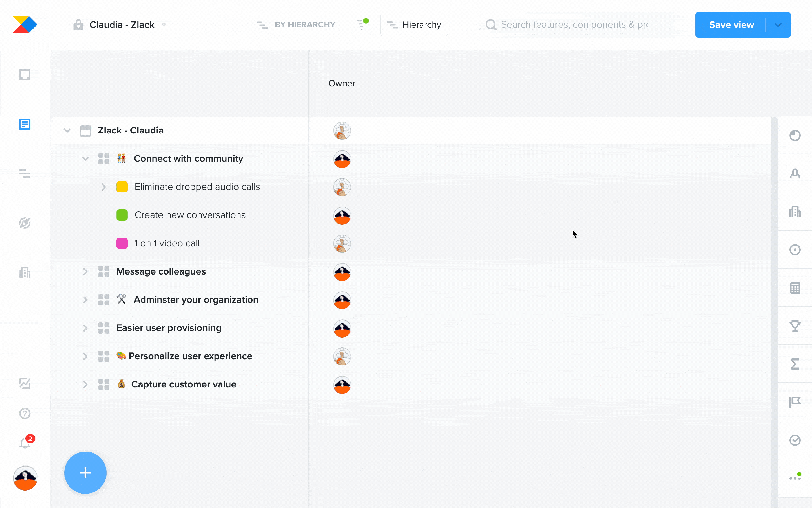
Task: Click owner avatar for Connect with community
Action: click(342, 159)
